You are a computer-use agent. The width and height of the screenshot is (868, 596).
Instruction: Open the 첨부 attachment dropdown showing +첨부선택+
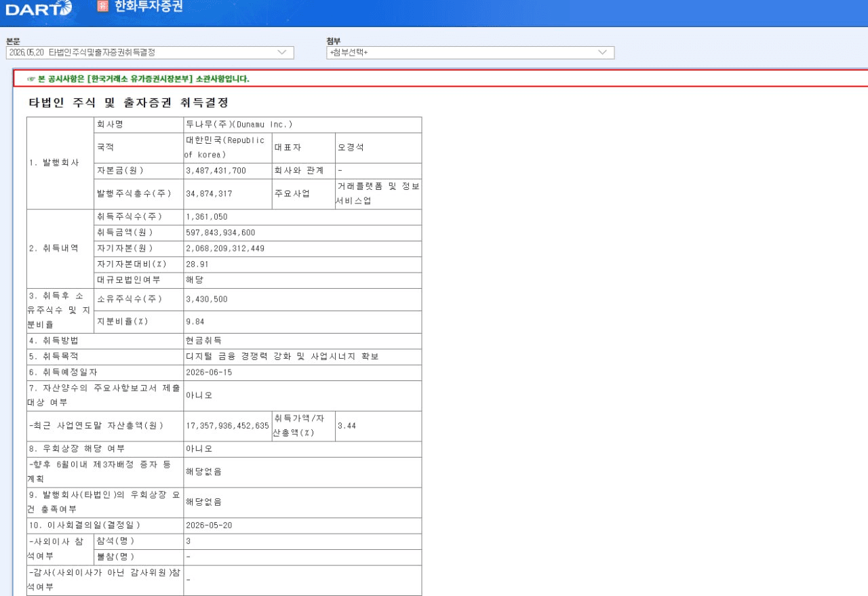(x=470, y=53)
